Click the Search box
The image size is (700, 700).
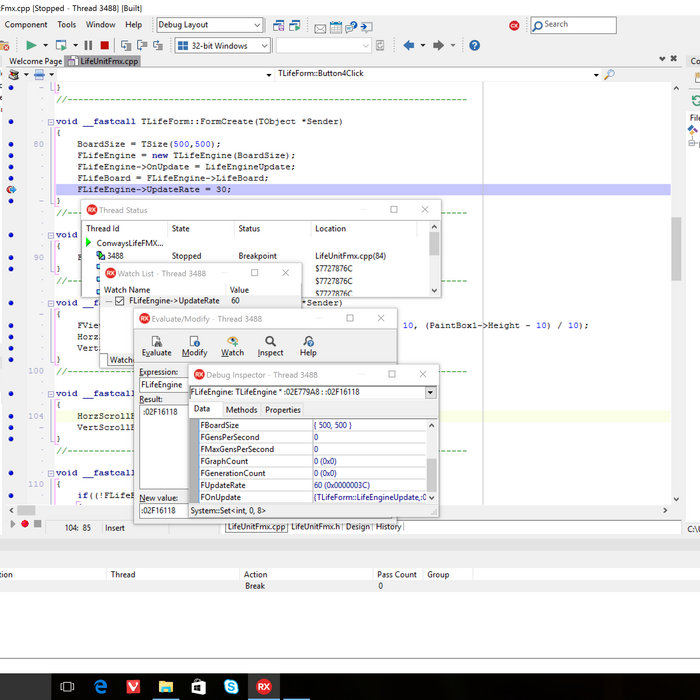tap(574, 25)
